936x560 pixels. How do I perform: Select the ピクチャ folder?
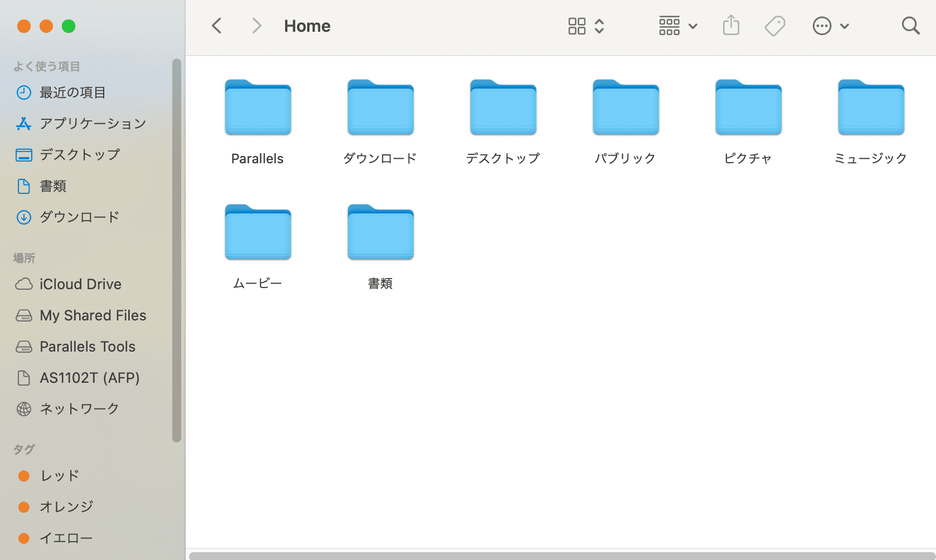tap(748, 108)
